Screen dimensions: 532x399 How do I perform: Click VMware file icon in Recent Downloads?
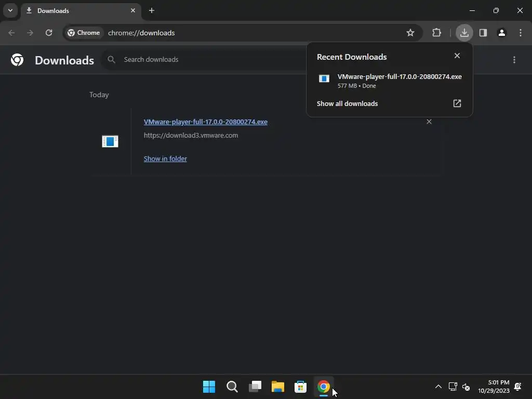pyautogui.click(x=324, y=79)
